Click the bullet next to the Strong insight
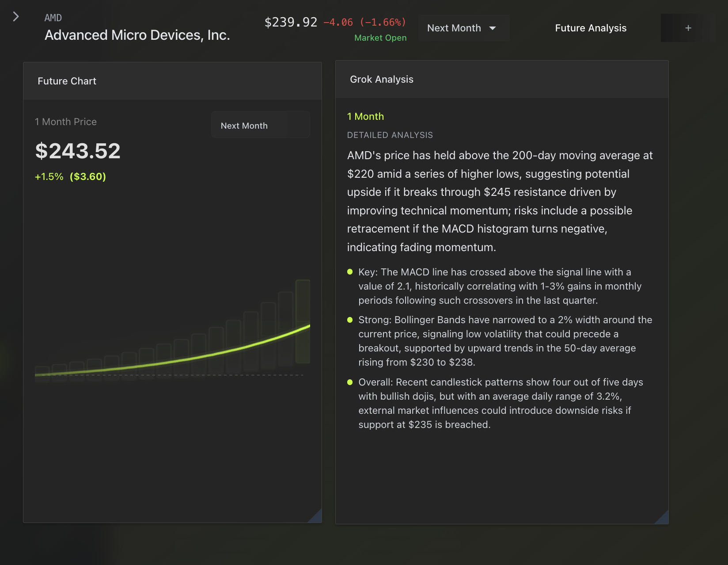The height and width of the screenshot is (565, 728). (x=350, y=320)
